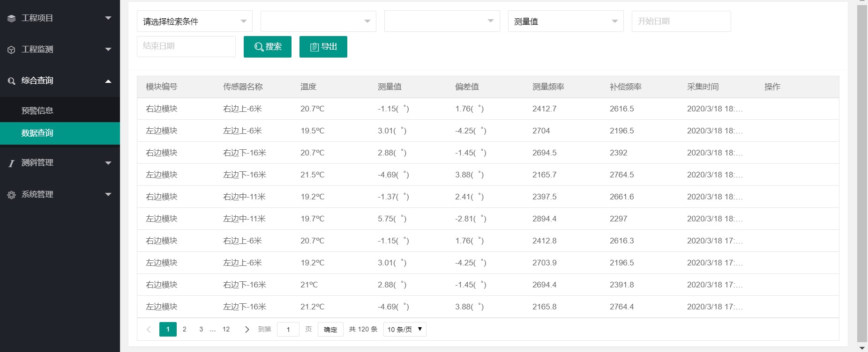Click the vertical scrollbar on the right

(861, 173)
